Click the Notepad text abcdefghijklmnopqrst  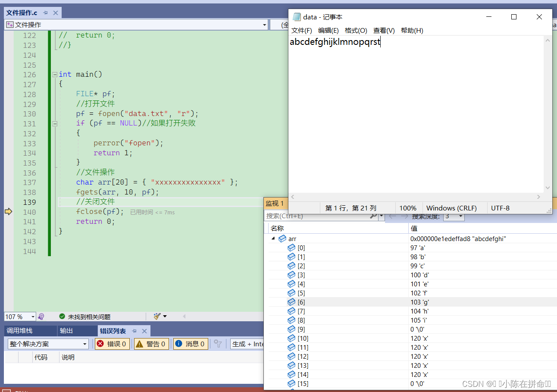click(x=335, y=42)
